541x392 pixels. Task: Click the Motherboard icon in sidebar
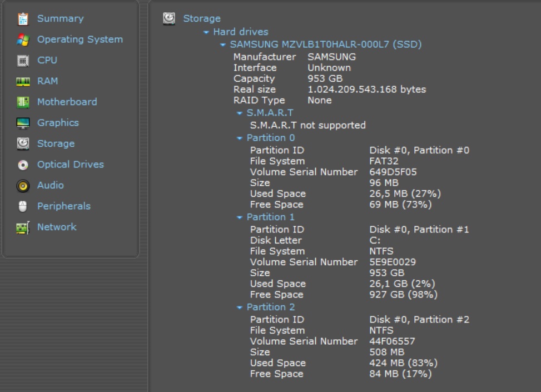click(23, 102)
